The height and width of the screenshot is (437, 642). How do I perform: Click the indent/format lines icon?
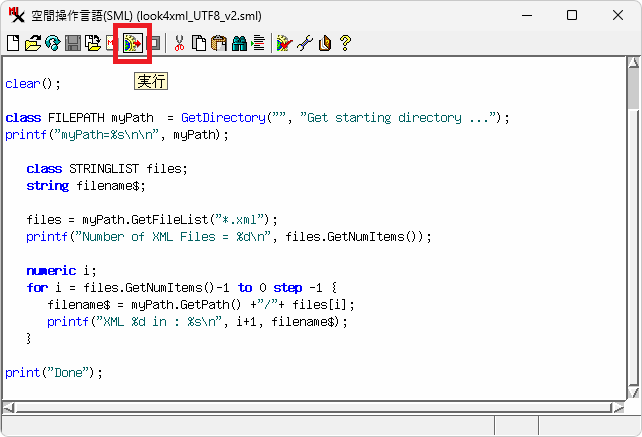[x=257, y=43]
